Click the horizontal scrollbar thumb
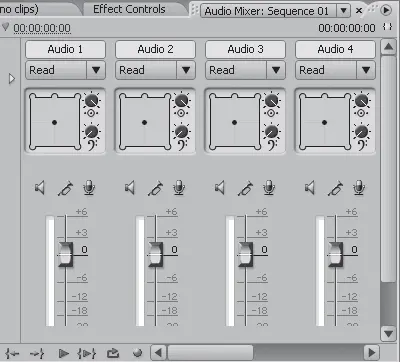This screenshot has height=362, width=400. point(210,353)
